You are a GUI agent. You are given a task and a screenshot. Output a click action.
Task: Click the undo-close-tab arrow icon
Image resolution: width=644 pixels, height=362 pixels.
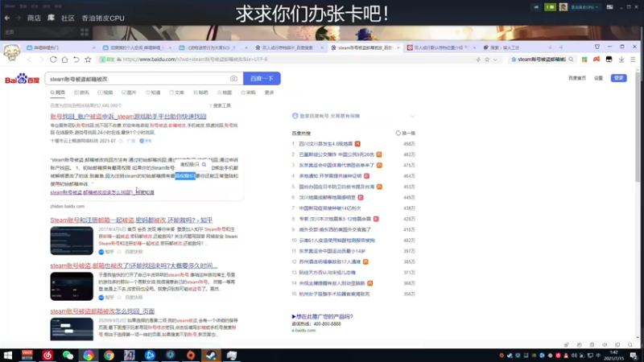click(76, 60)
